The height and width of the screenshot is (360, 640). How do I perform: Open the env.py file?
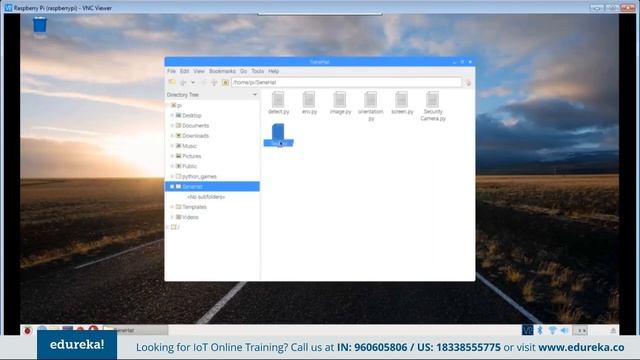coord(309,103)
